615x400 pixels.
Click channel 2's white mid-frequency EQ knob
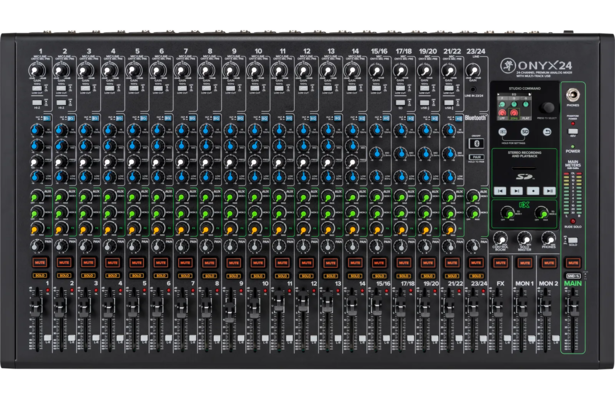[61, 161]
